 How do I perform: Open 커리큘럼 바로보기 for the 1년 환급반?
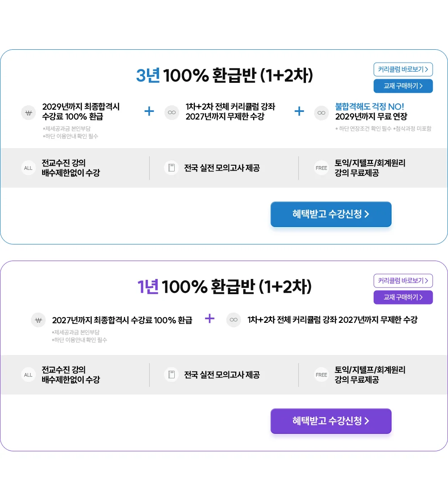[x=403, y=281]
